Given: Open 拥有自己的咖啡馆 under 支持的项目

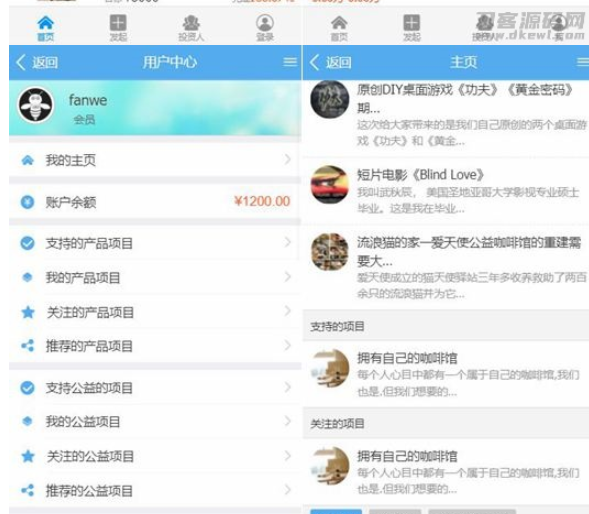Looking at the screenshot, I should 446,374.
